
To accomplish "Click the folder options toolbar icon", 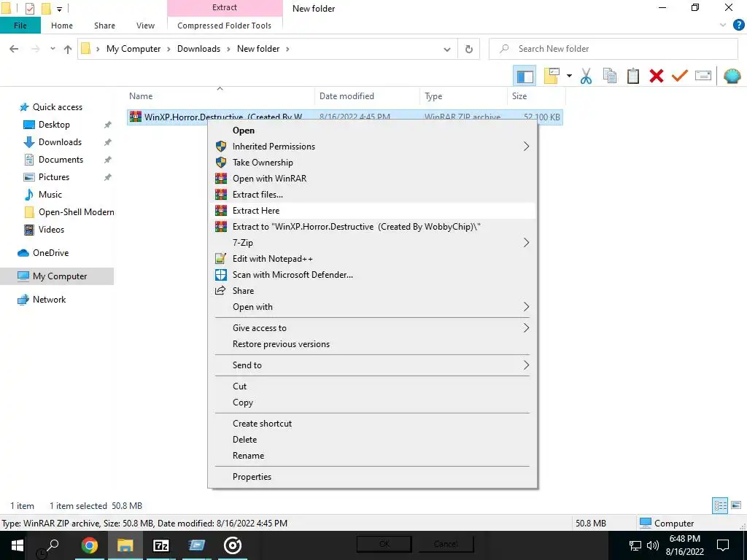I will click(x=551, y=76).
